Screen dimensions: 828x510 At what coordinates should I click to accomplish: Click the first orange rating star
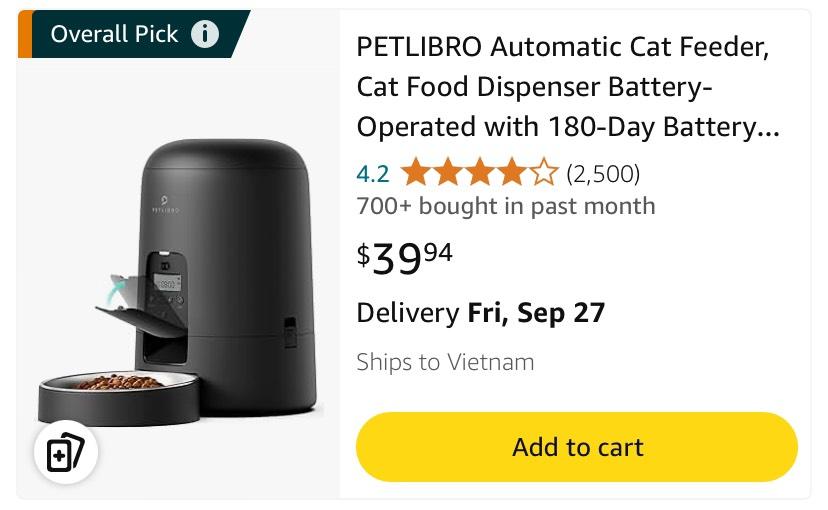(414, 174)
